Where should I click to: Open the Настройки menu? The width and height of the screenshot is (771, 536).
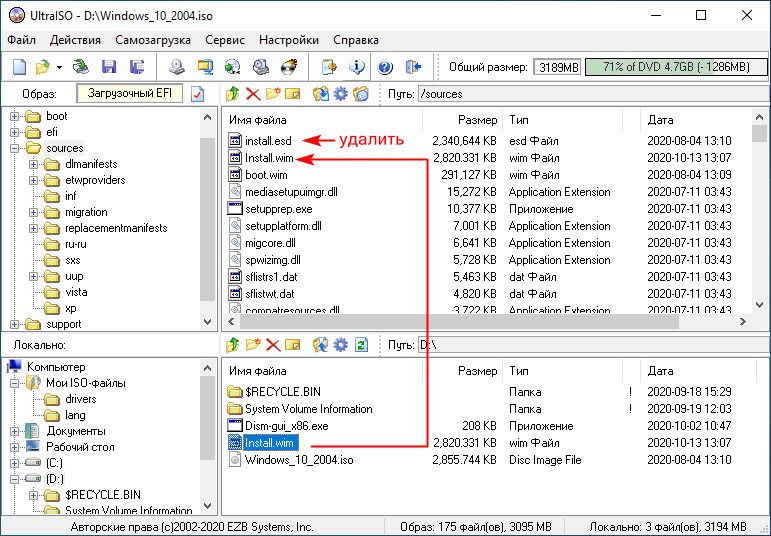tap(289, 40)
